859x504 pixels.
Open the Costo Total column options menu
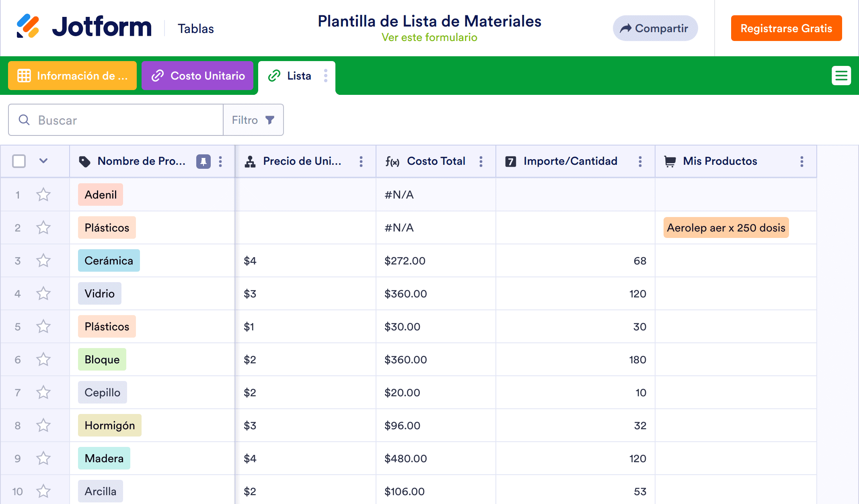pyautogui.click(x=481, y=162)
